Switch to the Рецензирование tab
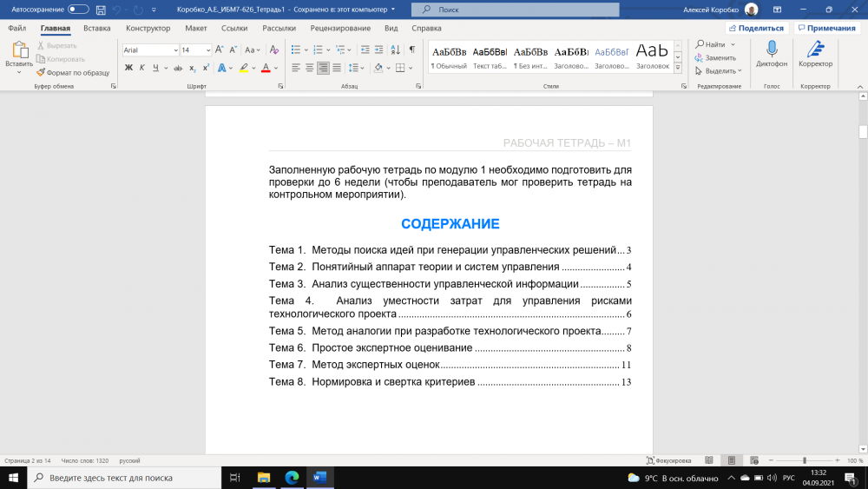 (340, 28)
